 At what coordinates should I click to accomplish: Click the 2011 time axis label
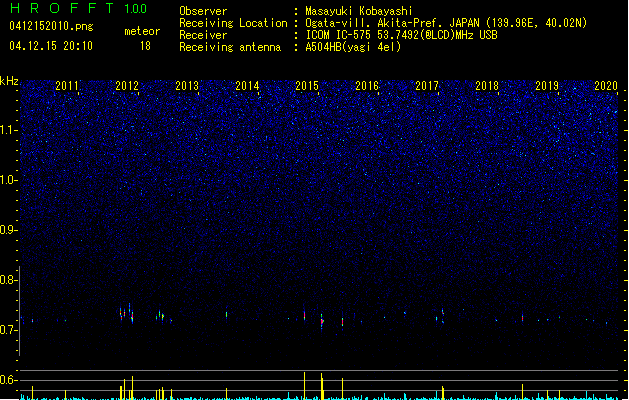point(67,86)
